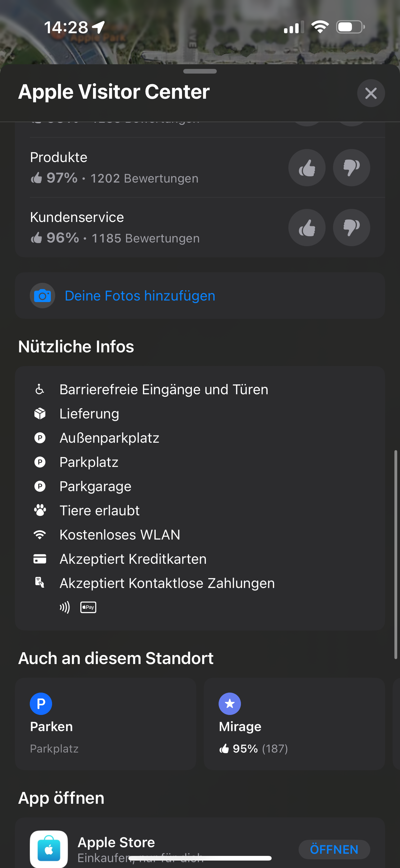Image resolution: width=400 pixels, height=868 pixels.
Task: Grab the sheet drag handle
Action: click(x=200, y=71)
